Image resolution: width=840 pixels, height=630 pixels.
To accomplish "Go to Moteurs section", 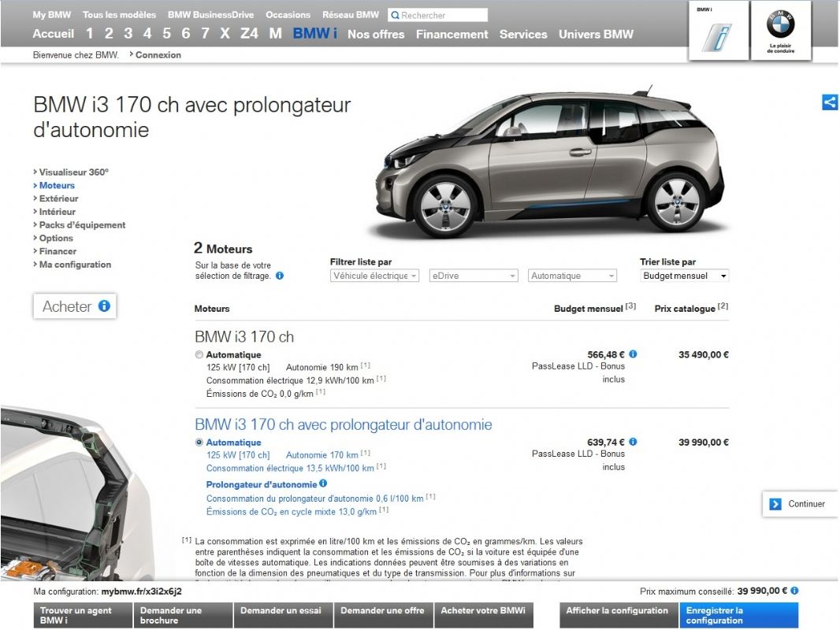I will tap(57, 185).
